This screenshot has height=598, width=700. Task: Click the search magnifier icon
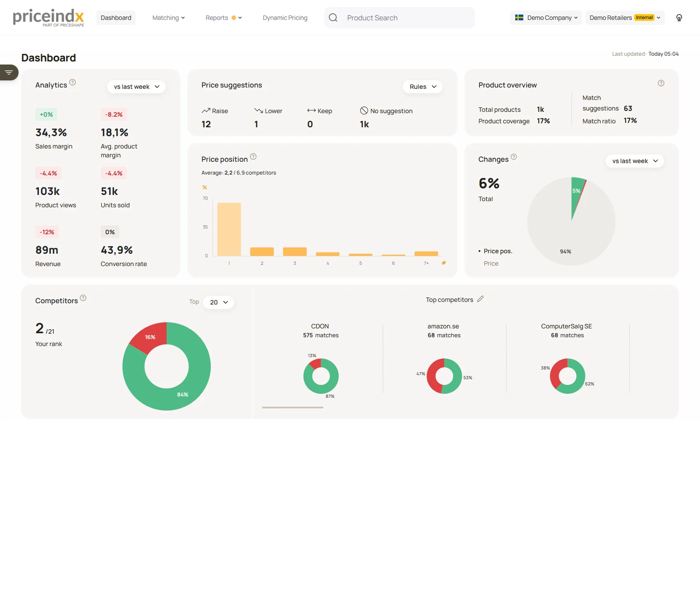333,18
